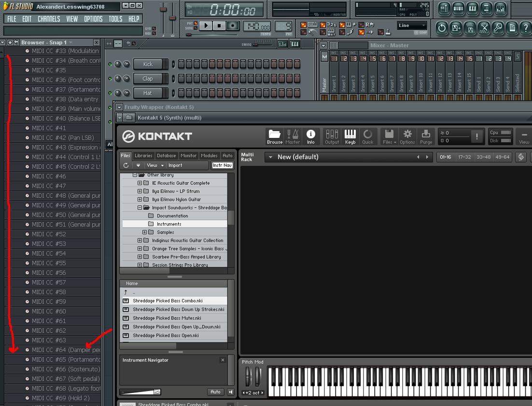Open Kontakt Options gear
The width and height of the screenshot is (532, 406).
pyautogui.click(x=407, y=136)
